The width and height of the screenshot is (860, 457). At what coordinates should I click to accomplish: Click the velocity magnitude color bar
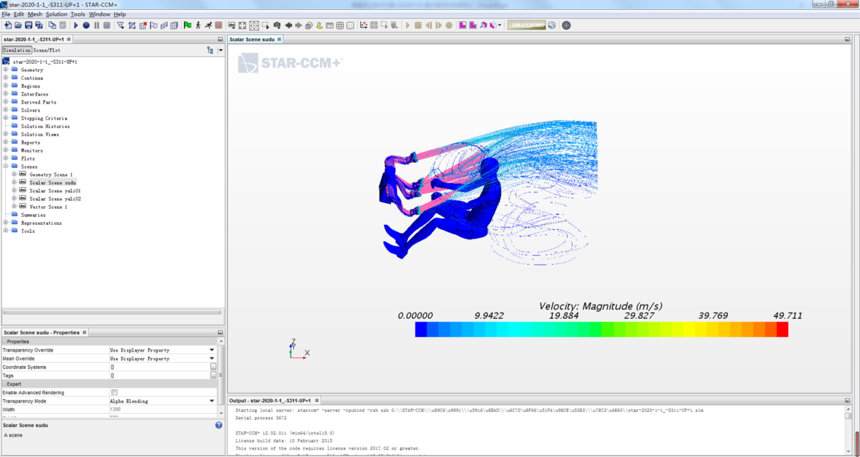click(x=601, y=329)
